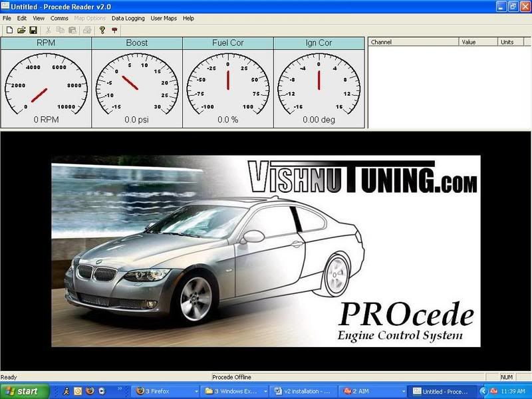This screenshot has width=532, height=399.
Task: Switch to the v2 installation taskbar window
Action: 305,391
